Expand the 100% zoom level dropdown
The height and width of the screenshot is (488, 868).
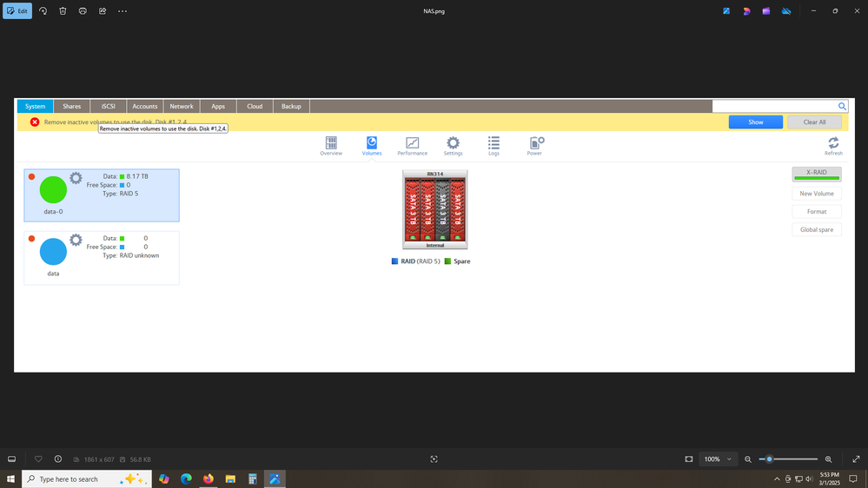point(718,459)
